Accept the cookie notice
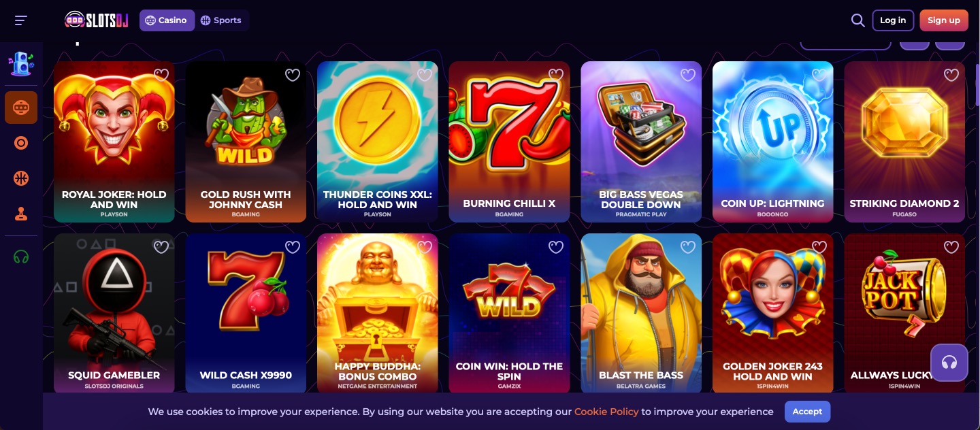Screen dimensions: 980x430 coord(807,412)
